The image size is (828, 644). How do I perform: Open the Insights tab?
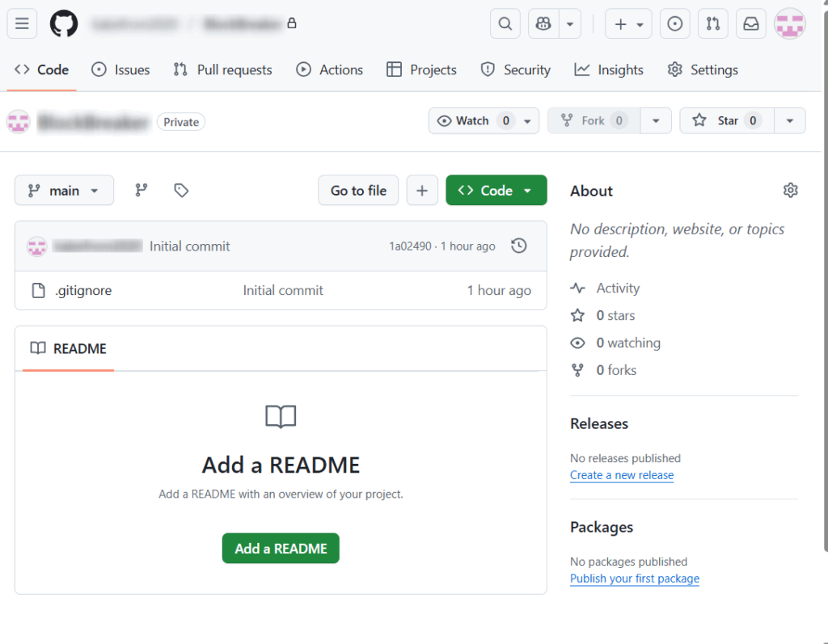click(609, 69)
